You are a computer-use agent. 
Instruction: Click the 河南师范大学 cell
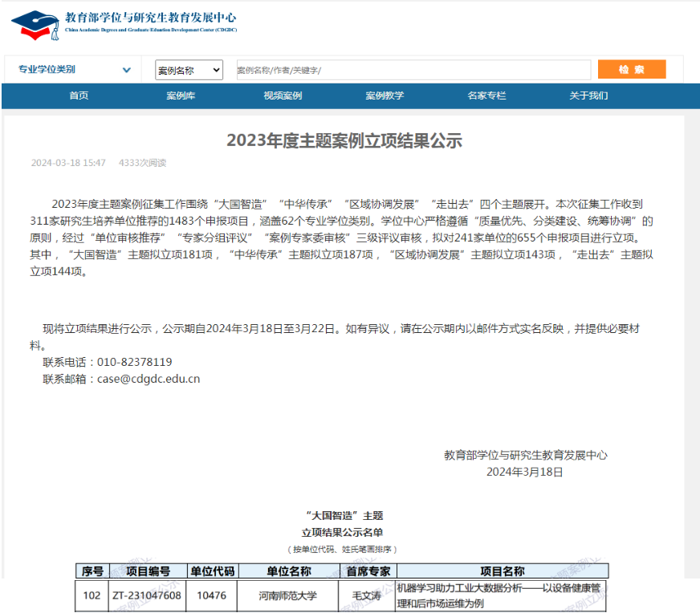(288, 595)
